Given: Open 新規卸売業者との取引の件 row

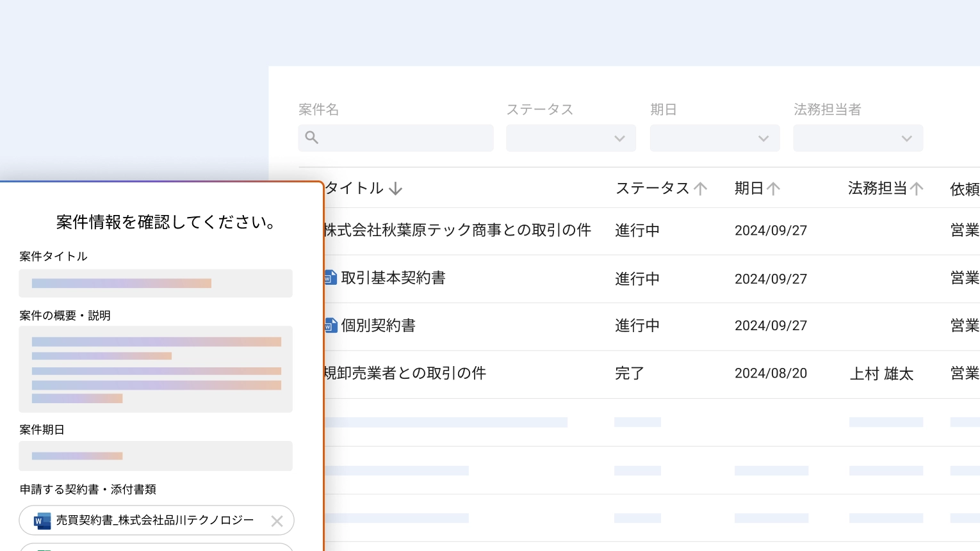Looking at the screenshot, I should coord(405,373).
